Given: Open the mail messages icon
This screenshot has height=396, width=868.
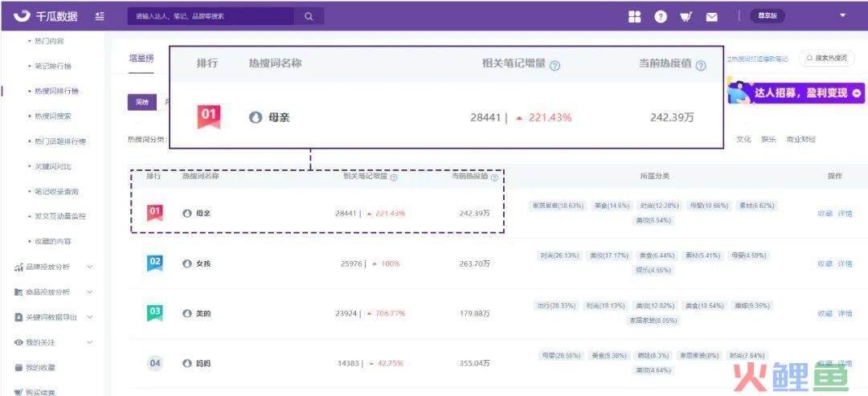Looking at the screenshot, I should point(711,17).
